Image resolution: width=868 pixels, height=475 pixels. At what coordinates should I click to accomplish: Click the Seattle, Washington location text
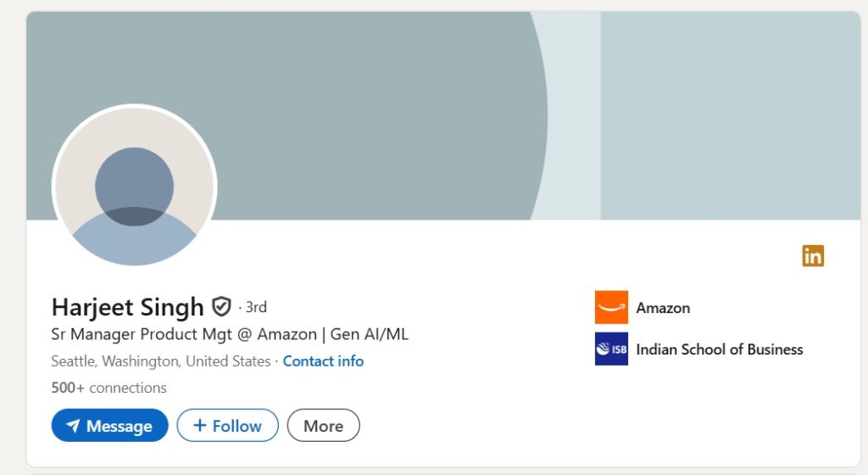pos(160,361)
